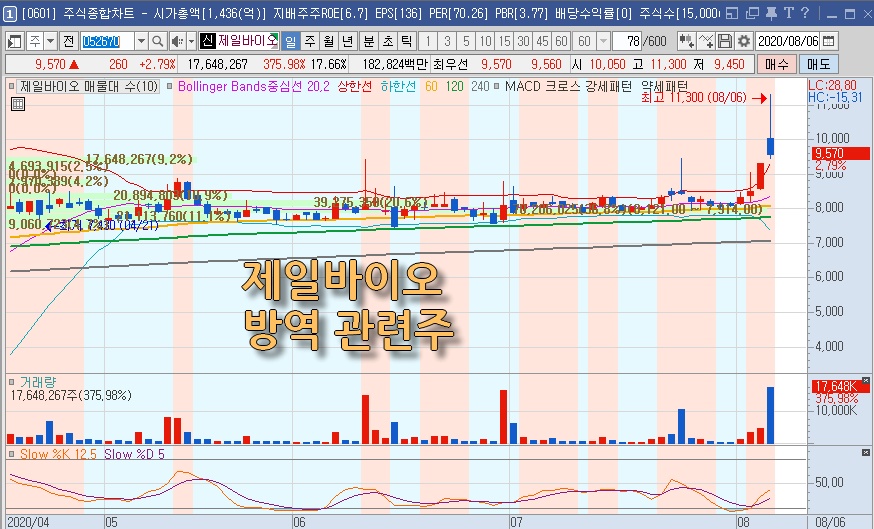Toggle the price chart pane marker box
This screenshot has height=529, width=874.
coord(12,86)
